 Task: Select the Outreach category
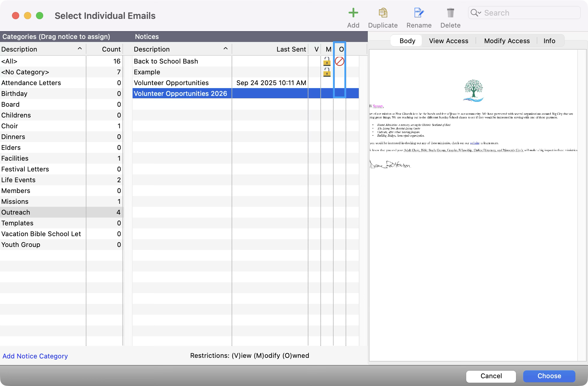point(61,212)
